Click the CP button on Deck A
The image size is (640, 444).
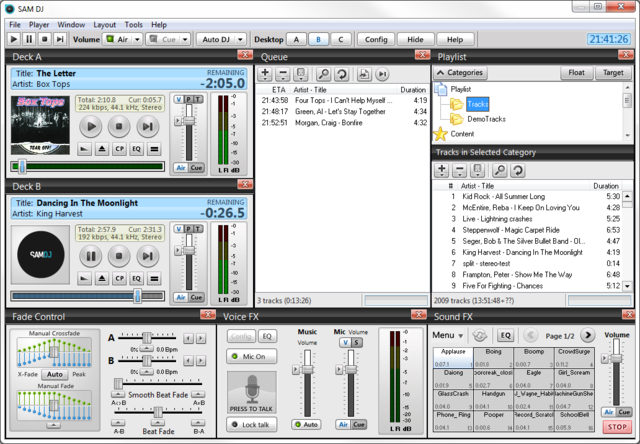pyautogui.click(x=120, y=149)
